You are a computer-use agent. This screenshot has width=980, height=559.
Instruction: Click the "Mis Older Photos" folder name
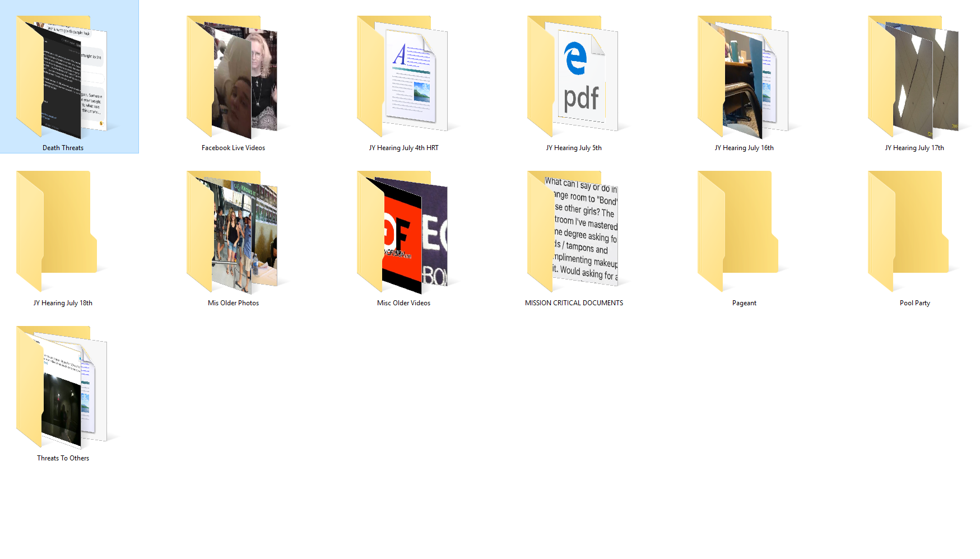233,303
